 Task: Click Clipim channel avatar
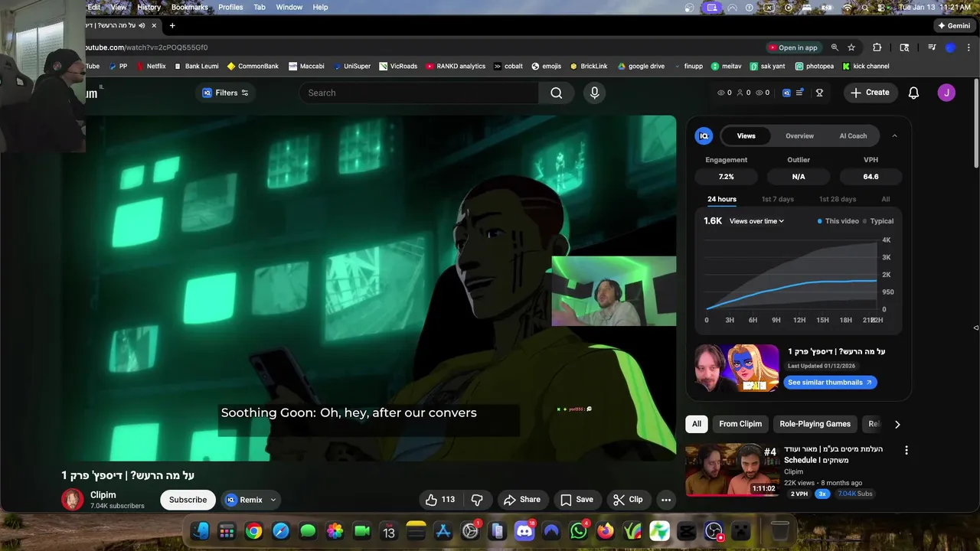click(73, 500)
